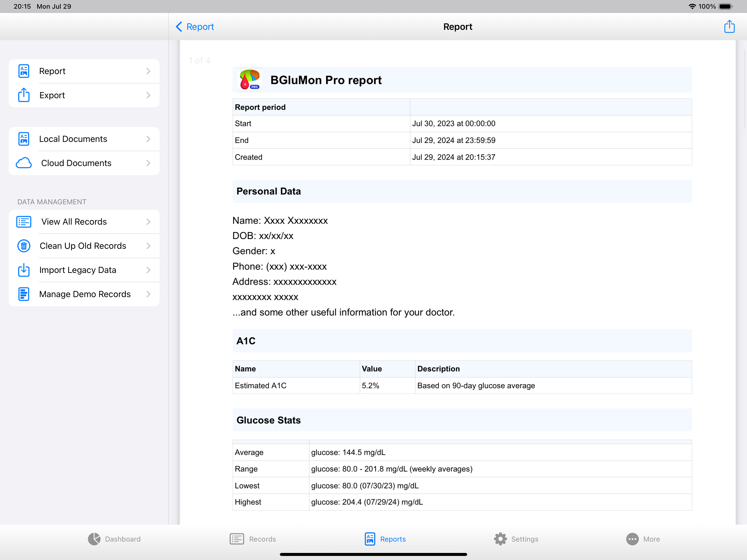
Task: Tap the Export share icon in sidebar
Action: tap(24, 95)
